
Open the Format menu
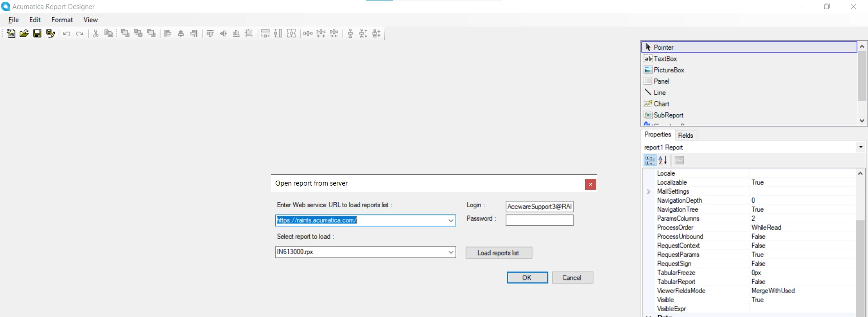(62, 20)
